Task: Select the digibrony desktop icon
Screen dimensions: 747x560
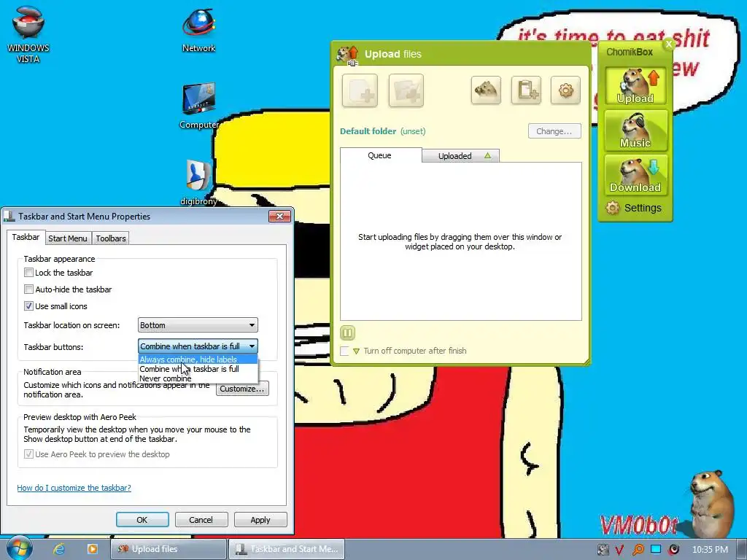Action: click(x=198, y=182)
